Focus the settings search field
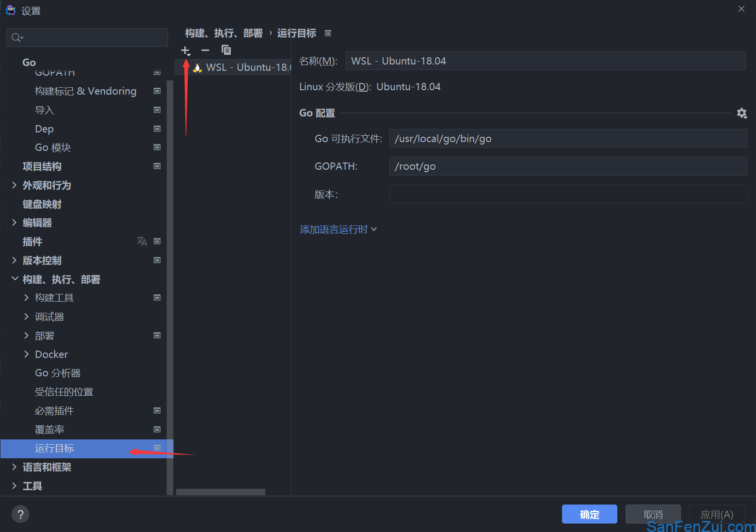The image size is (756, 532). pyautogui.click(x=87, y=37)
